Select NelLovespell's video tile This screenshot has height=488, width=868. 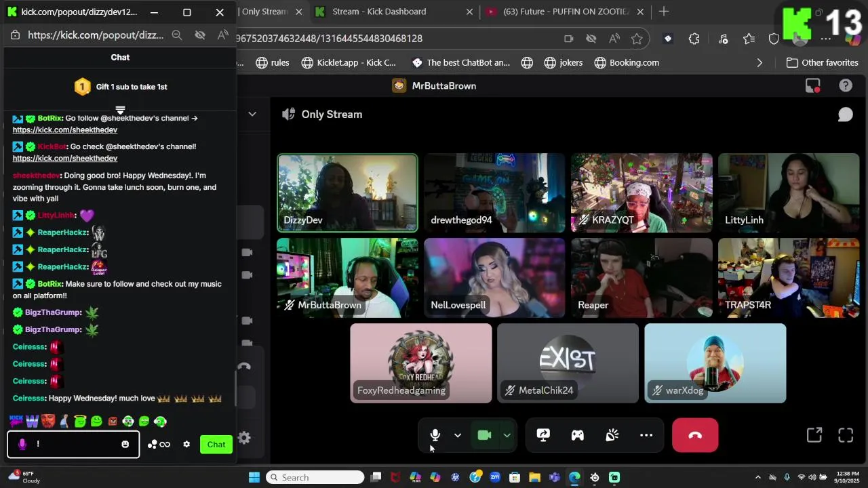coord(494,278)
